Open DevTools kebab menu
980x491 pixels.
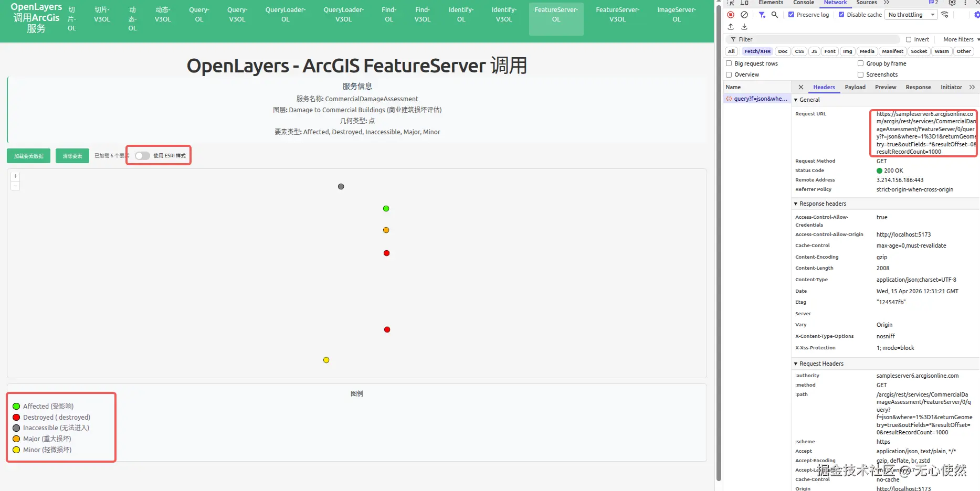(x=965, y=3)
